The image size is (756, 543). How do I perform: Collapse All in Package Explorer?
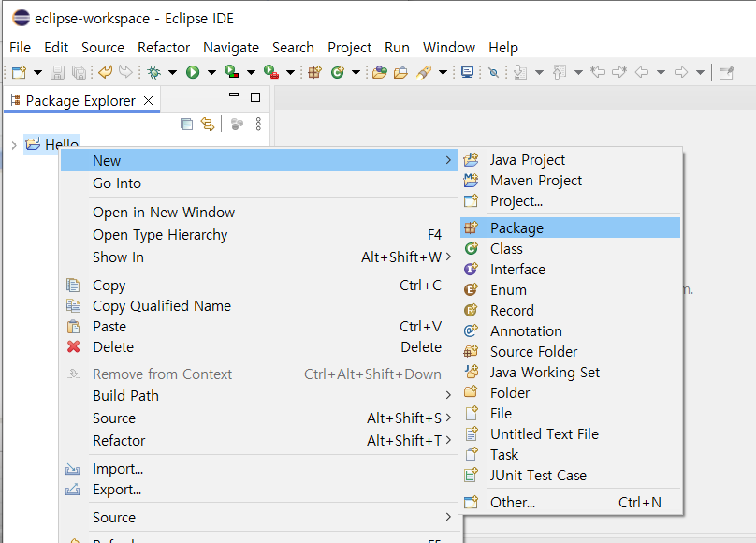click(186, 124)
